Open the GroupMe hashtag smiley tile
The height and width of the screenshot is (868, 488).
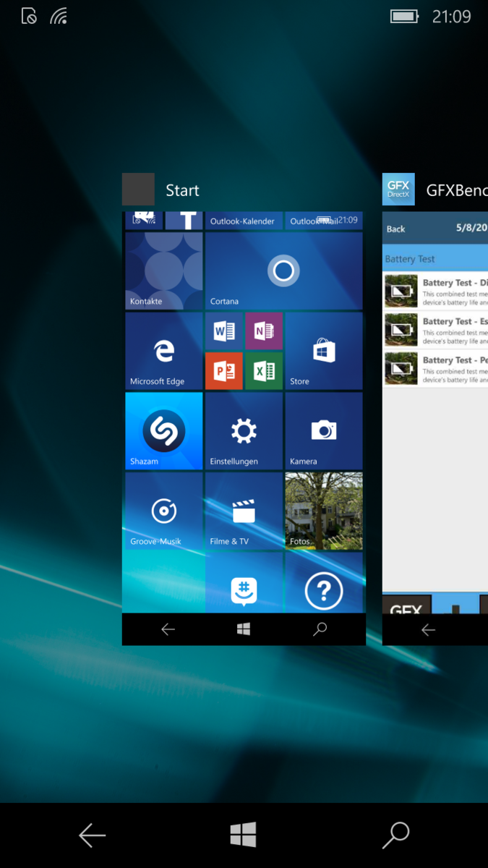click(244, 583)
